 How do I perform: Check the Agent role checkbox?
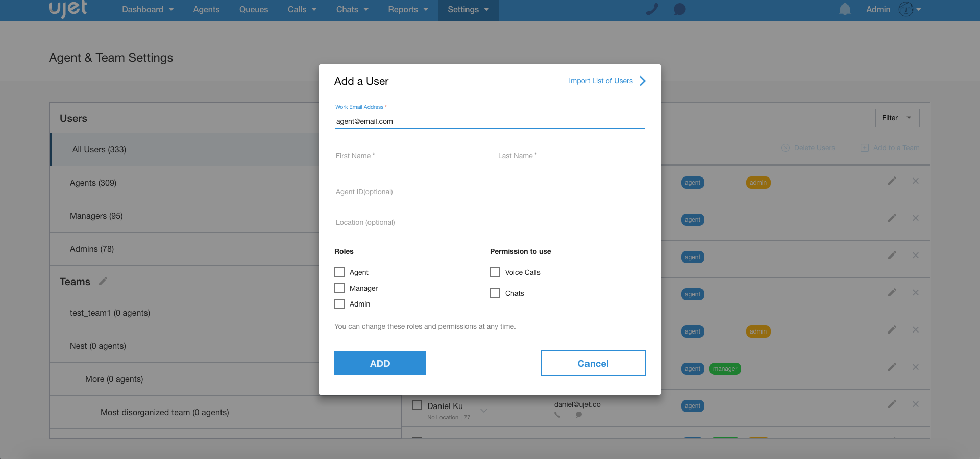(339, 272)
